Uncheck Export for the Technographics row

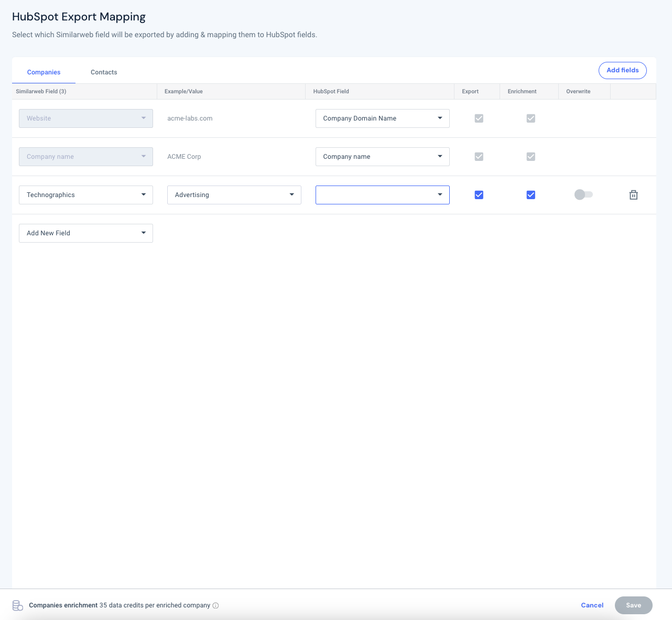[x=479, y=195]
